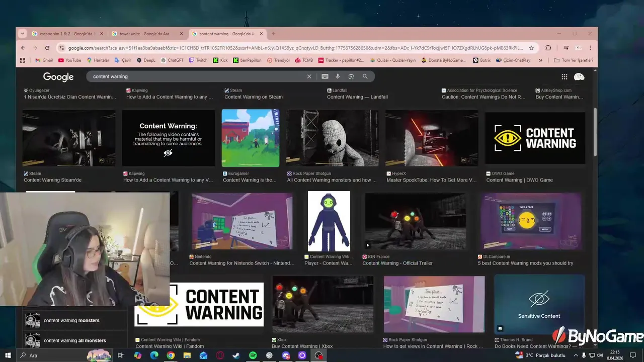Screen dimensions: 644x362
Task: Close the tower unite tab
Action: (181, 34)
